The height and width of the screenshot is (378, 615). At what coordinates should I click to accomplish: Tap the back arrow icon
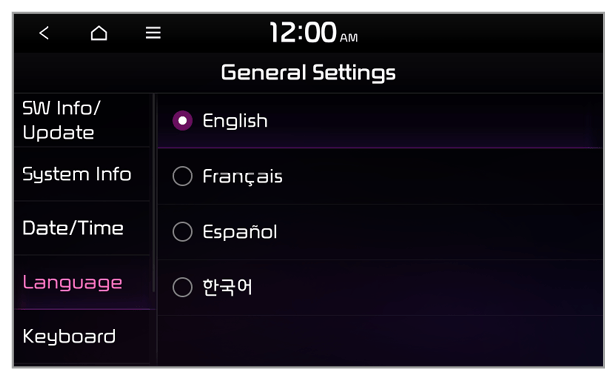[x=44, y=33]
